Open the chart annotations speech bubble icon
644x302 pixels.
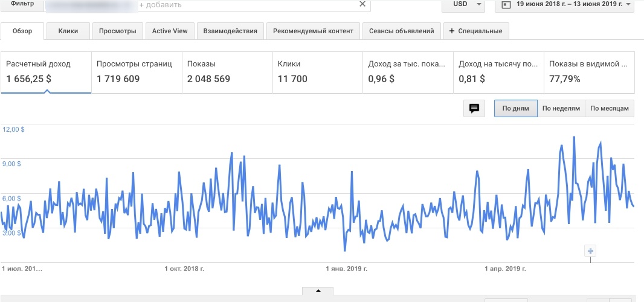coord(474,109)
